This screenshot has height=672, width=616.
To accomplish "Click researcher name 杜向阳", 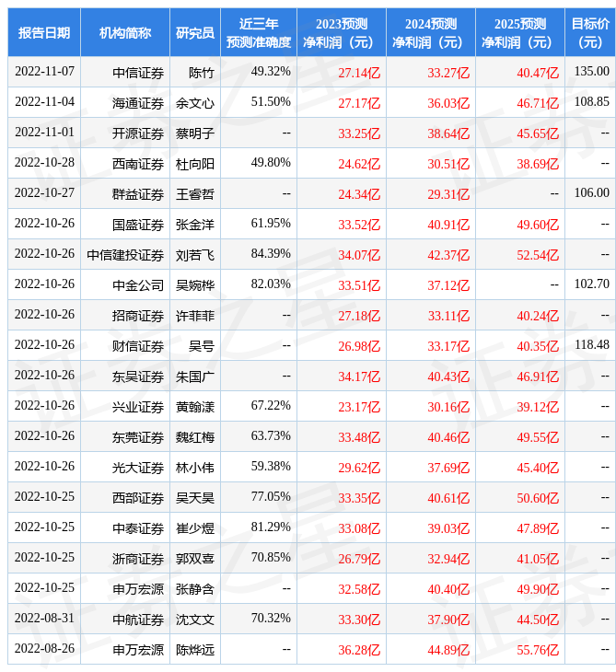I will pos(195,164).
